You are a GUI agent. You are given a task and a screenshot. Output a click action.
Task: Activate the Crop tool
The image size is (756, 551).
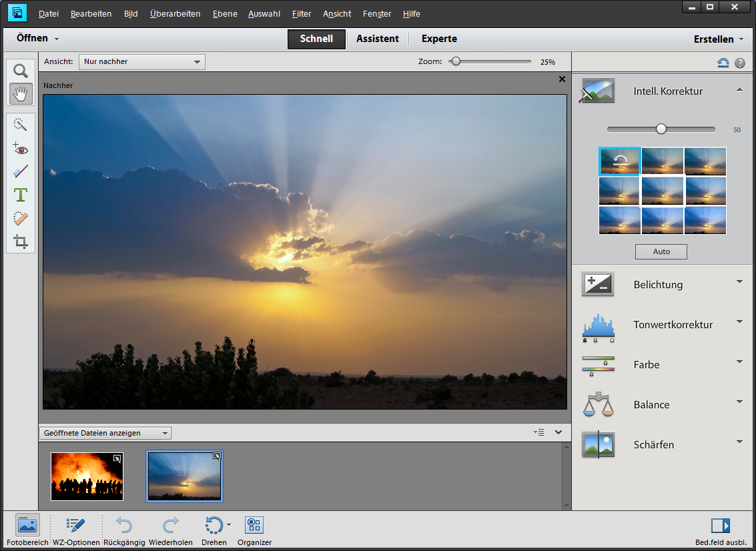click(x=21, y=241)
